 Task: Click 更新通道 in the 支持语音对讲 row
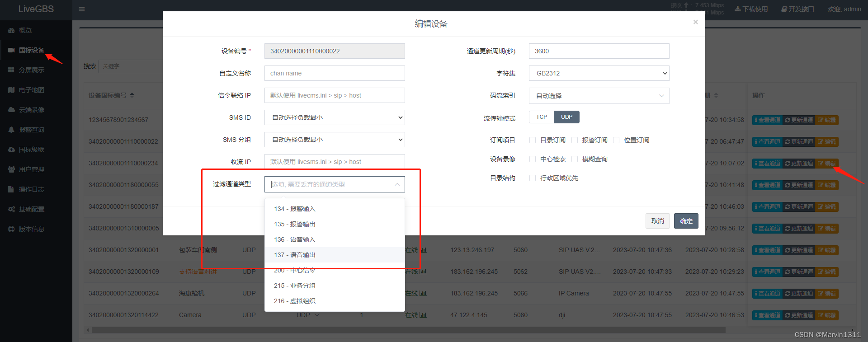(799, 272)
